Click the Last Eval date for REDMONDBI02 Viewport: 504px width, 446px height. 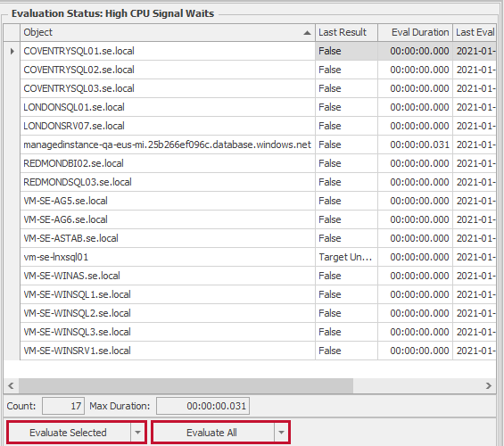(x=475, y=163)
